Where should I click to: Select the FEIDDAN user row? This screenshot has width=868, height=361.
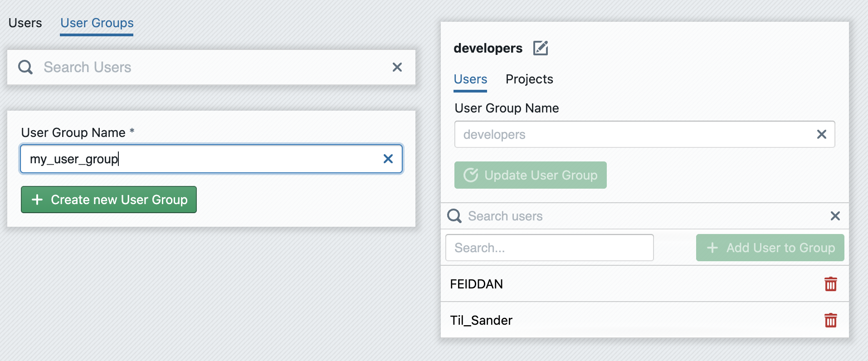click(x=590, y=284)
